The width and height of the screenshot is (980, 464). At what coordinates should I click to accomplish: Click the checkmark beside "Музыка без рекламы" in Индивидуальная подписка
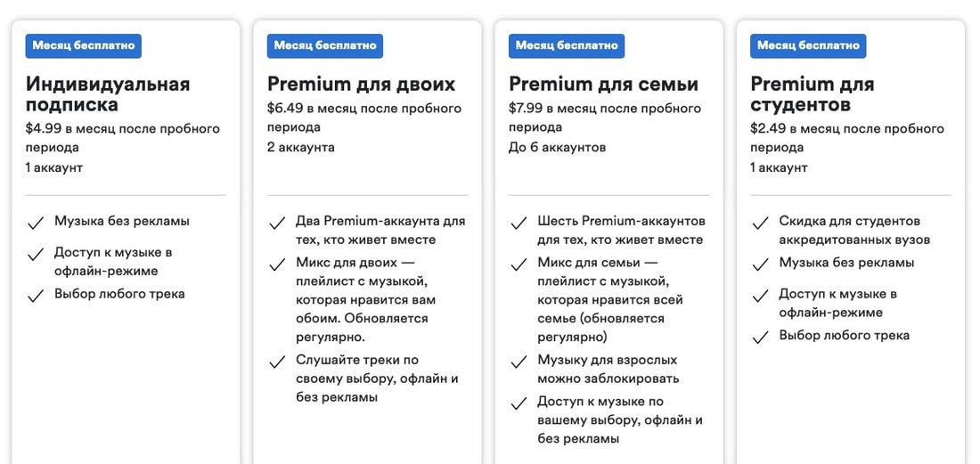pyautogui.click(x=36, y=223)
